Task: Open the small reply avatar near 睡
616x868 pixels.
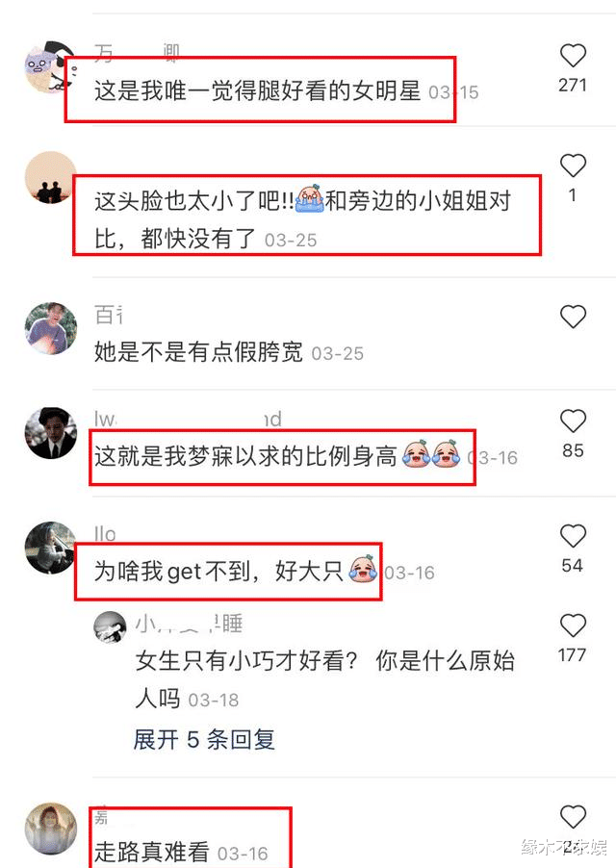Action: (110, 627)
